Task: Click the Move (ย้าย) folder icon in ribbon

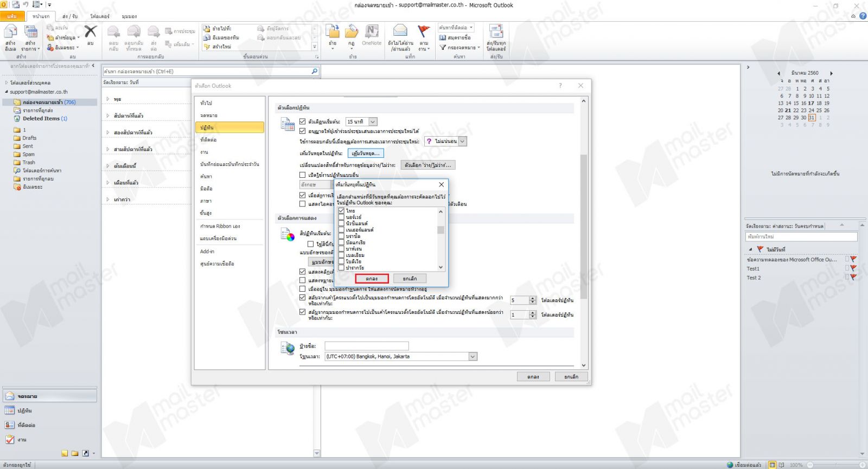Action: pos(333,31)
